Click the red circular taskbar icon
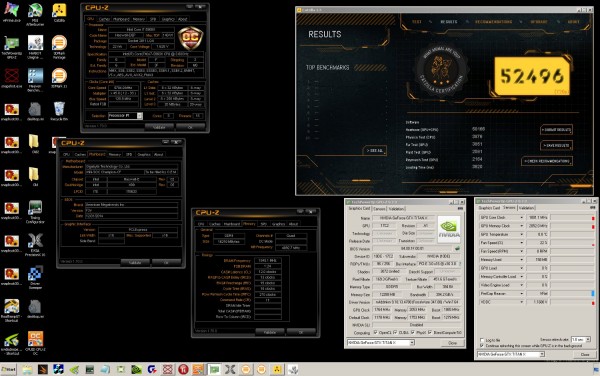The image size is (600, 376). [x=183, y=369]
